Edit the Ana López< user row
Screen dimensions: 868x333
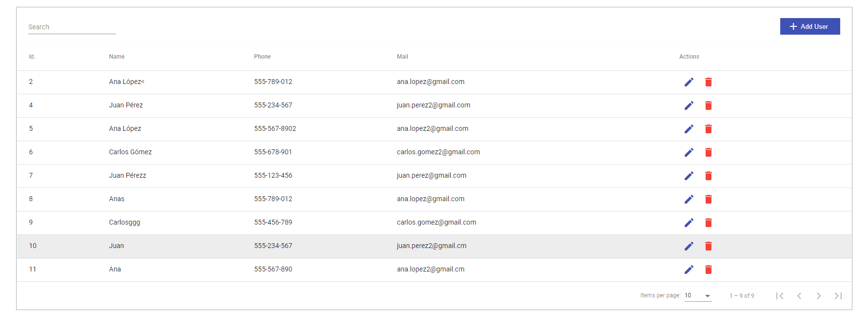click(x=689, y=82)
